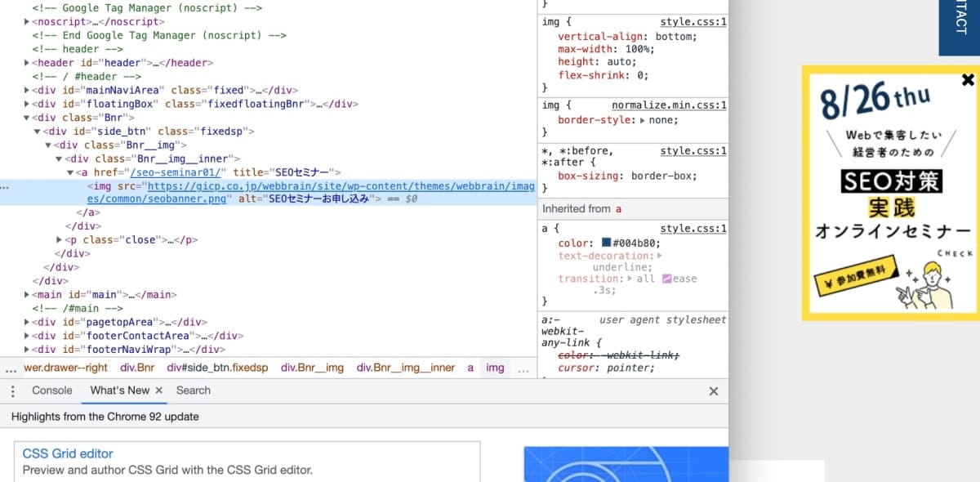
Task: Click 'Highlights from the Chrome 92 update' text
Action: tap(105, 417)
